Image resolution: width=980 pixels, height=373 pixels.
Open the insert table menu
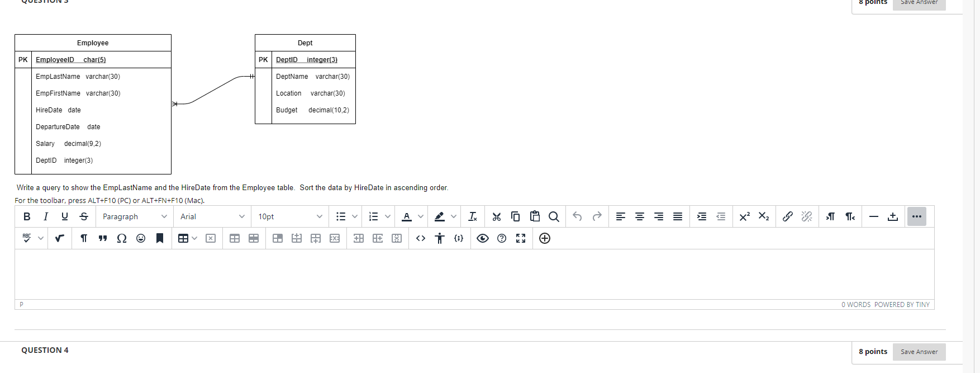point(188,238)
